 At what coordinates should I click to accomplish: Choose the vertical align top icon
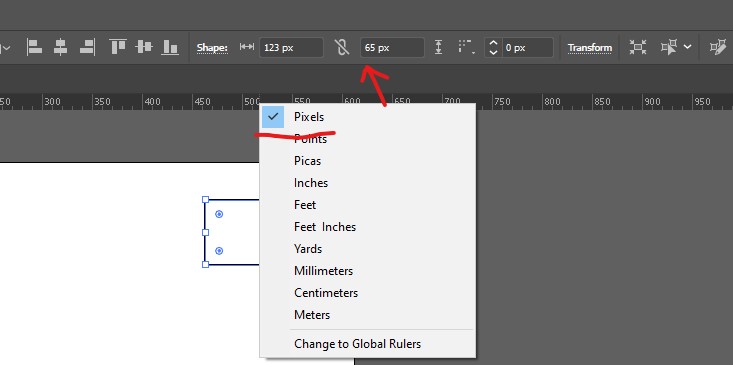(118, 47)
